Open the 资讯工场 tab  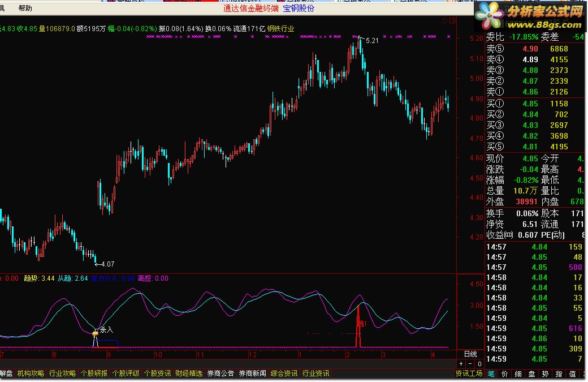tap(469, 374)
